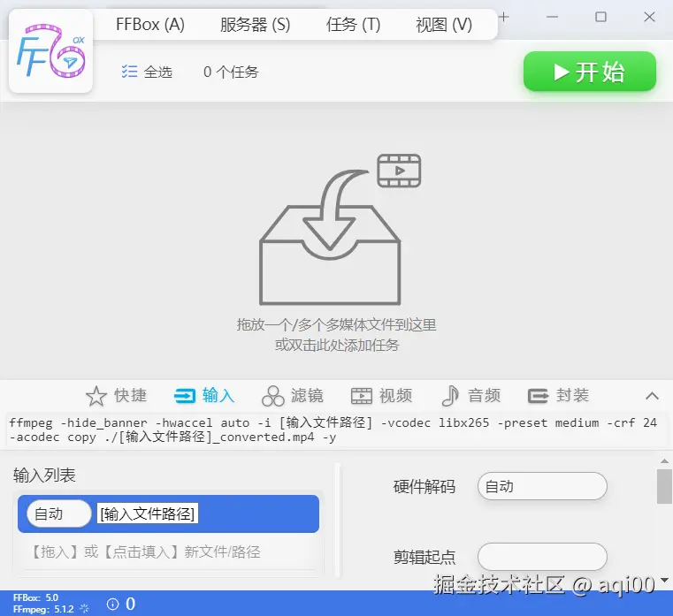Click the loading spinner icon beside FFmpeg version
This screenshot has height=616, width=673.
85,609
